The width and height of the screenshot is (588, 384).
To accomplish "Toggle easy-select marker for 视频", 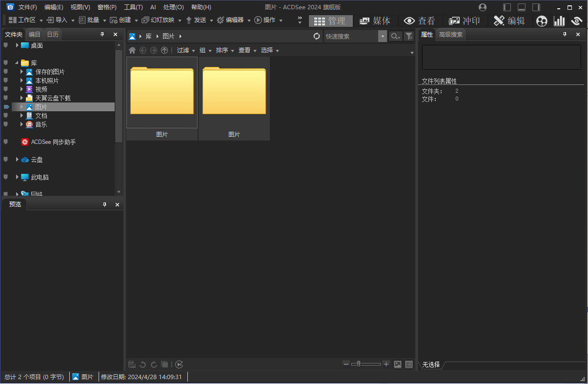I will pyautogui.click(x=6, y=89).
